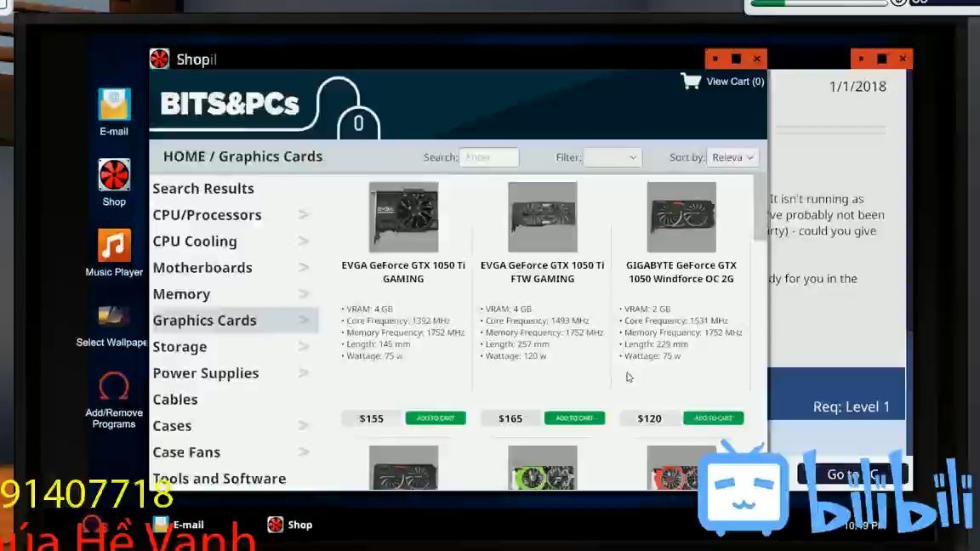Open the E-mail desktop icon
Screen dimensions: 980x551
[114, 111]
